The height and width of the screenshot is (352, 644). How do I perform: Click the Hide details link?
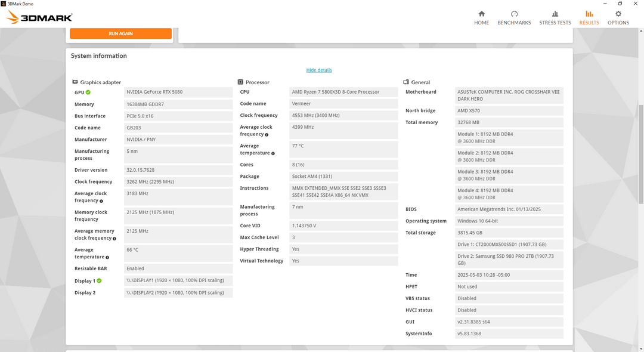(x=318, y=70)
